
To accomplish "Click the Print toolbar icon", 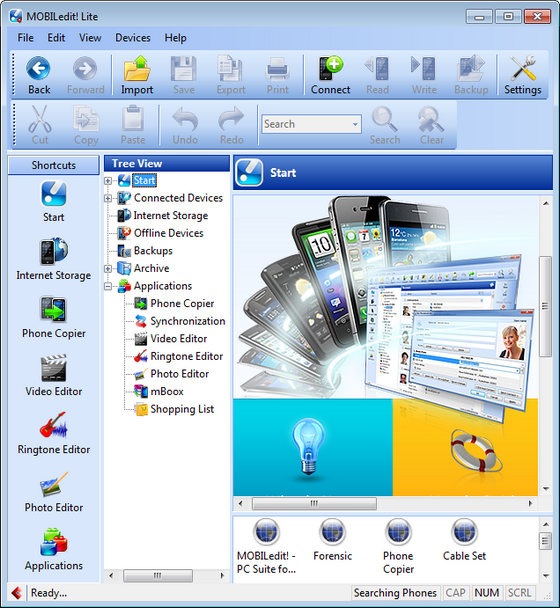I will click(x=277, y=69).
